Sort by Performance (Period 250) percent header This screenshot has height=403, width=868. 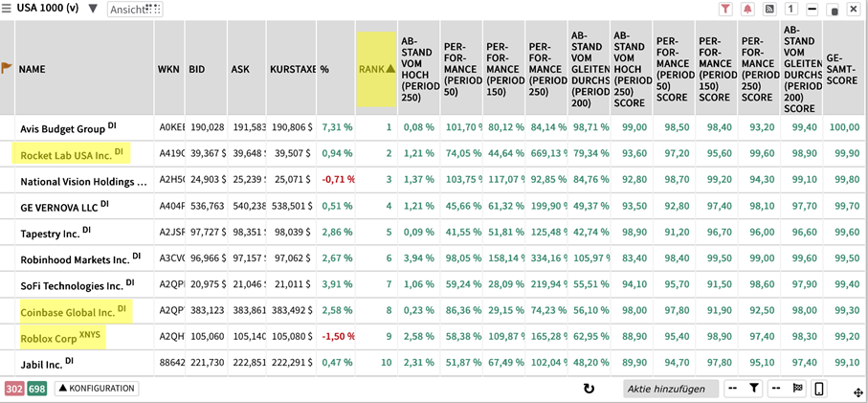(x=547, y=69)
